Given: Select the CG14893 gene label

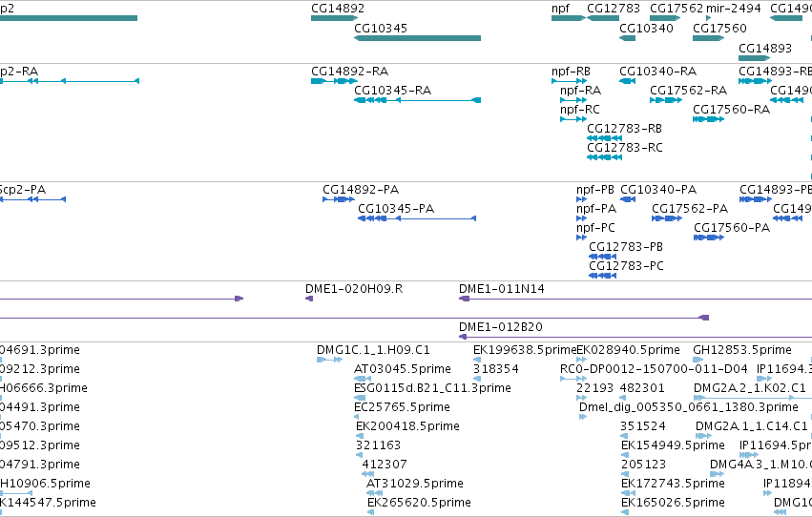Looking at the screenshot, I should pyautogui.click(x=765, y=48).
